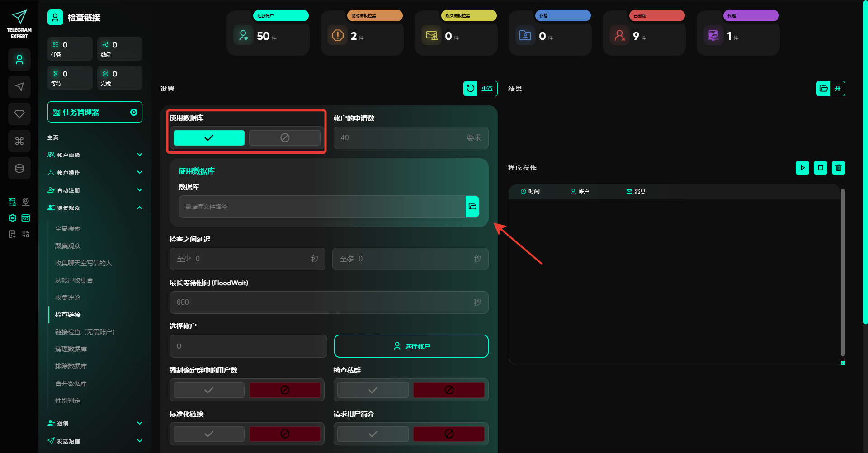Click the diamond icon in left sidebar
The width and height of the screenshot is (868, 453).
19,114
